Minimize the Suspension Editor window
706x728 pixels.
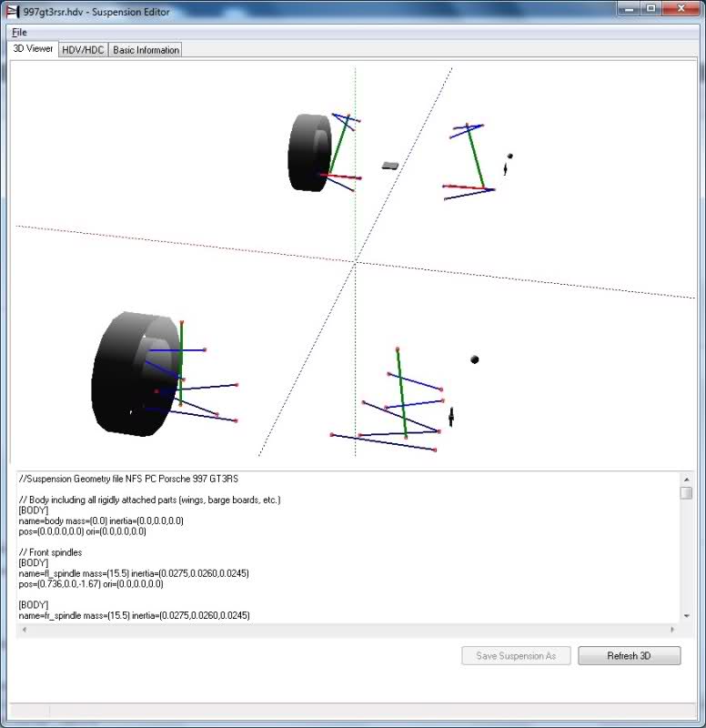629,9
